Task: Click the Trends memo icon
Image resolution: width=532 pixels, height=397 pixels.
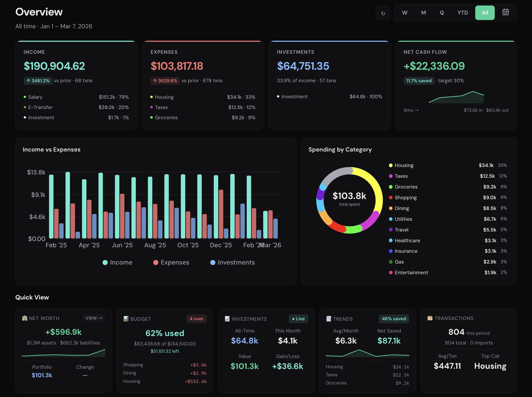Action: [328, 318]
